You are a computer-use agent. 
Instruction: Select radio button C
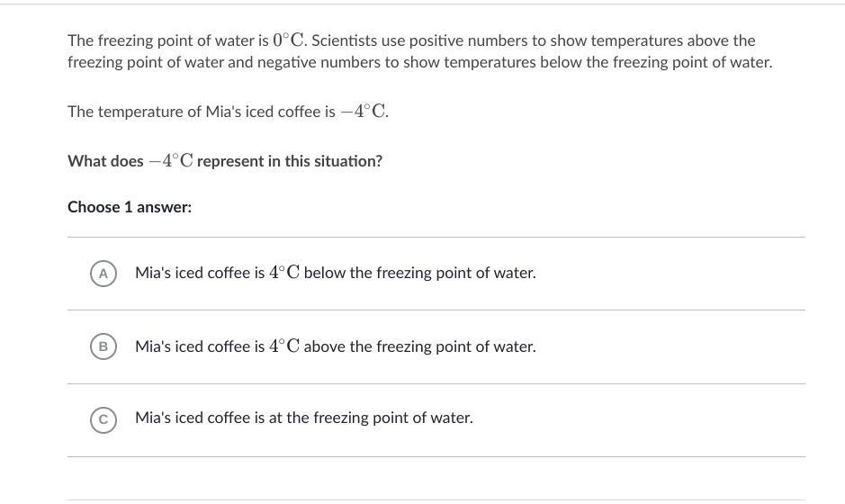tap(103, 418)
